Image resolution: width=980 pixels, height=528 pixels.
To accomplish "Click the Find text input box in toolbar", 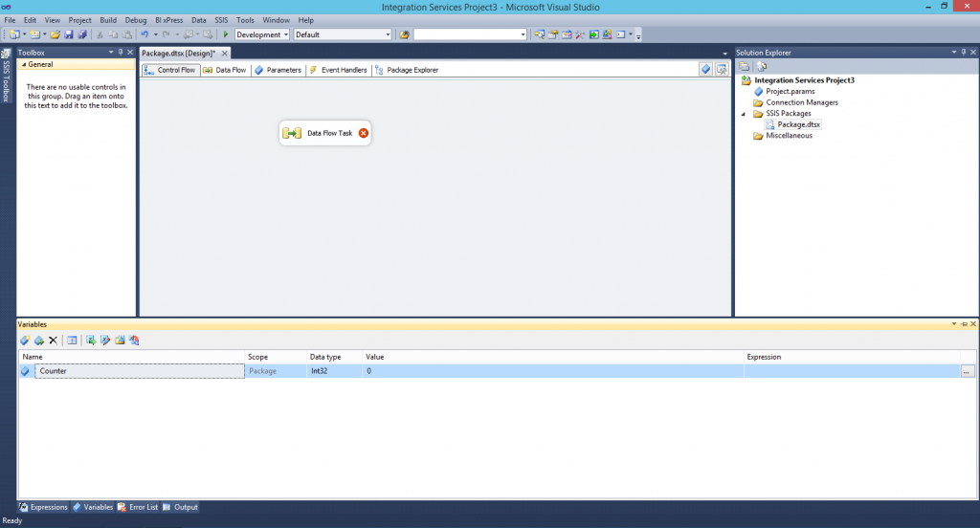I will point(466,34).
